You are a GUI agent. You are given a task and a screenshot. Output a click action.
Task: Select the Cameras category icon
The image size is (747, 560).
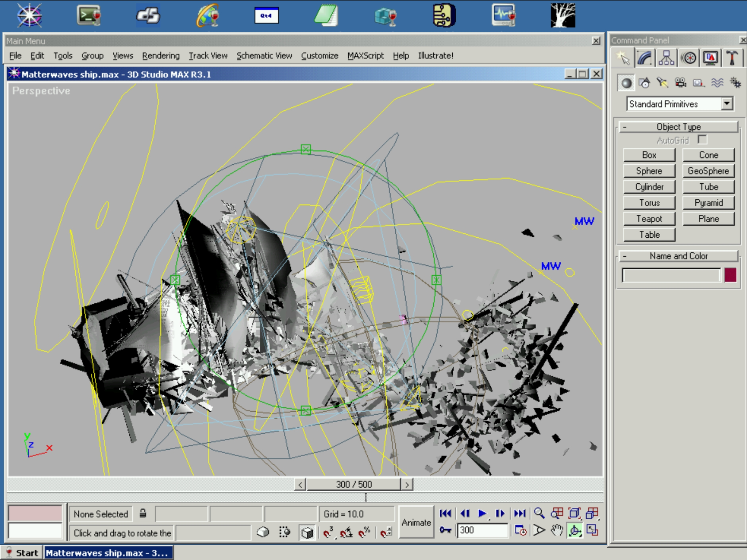pyautogui.click(x=680, y=83)
